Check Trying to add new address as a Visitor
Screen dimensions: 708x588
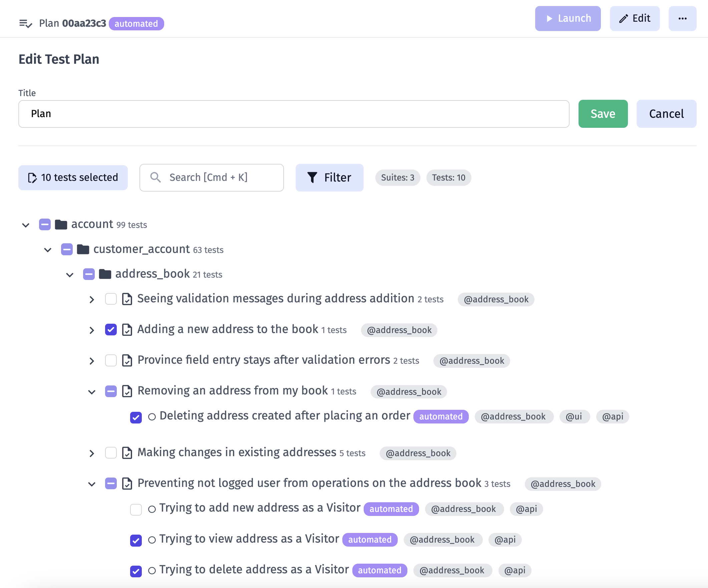coord(136,510)
